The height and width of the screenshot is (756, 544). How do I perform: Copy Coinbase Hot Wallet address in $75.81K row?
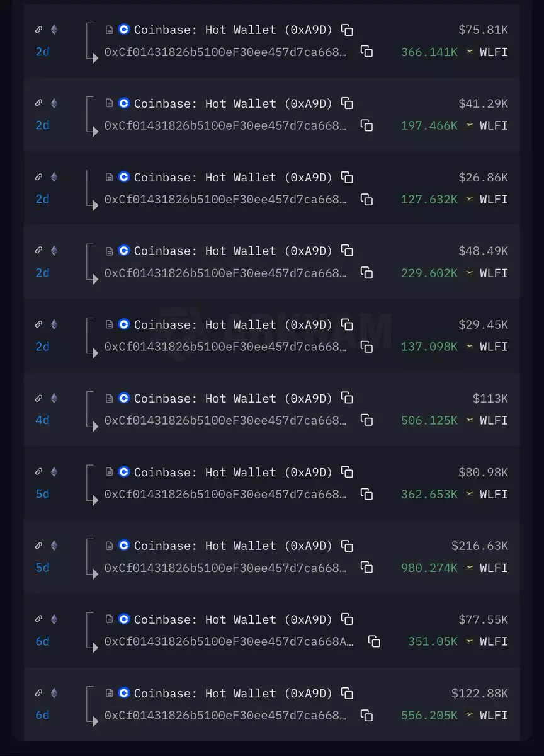tap(347, 30)
